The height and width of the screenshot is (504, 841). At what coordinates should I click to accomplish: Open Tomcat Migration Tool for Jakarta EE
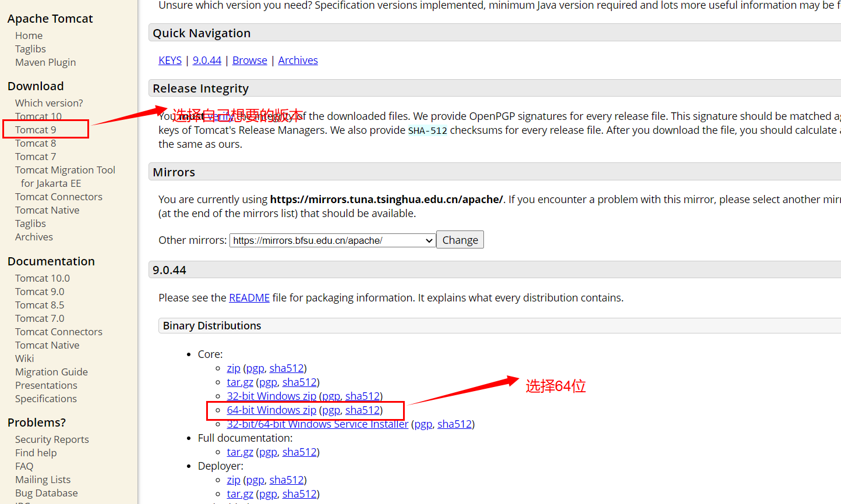click(65, 176)
